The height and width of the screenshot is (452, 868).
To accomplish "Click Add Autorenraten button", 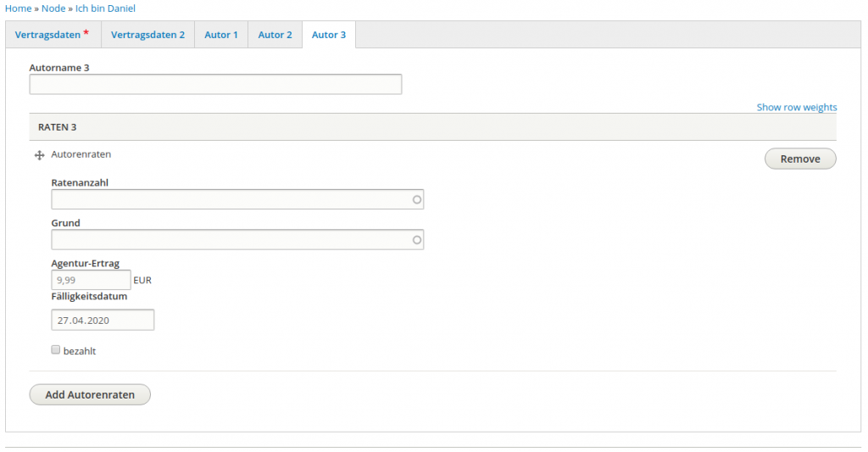I will (90, 394).
